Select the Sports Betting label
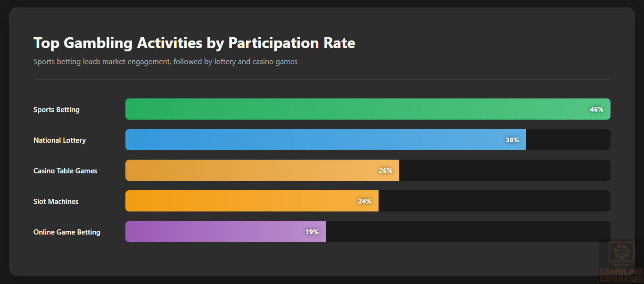This screenshot has height=284, width=644. pos(57,110)
